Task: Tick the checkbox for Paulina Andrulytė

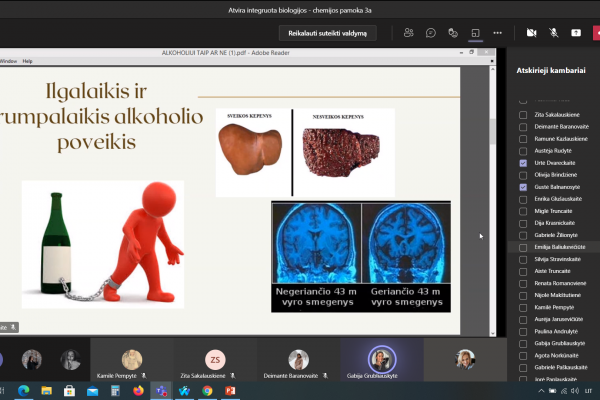Action: 523,332
